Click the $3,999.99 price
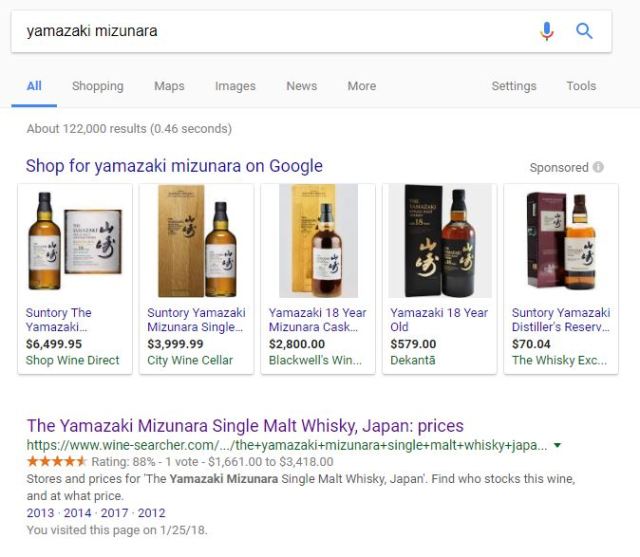This screenshot has width=640, height=557. [176, 344]
